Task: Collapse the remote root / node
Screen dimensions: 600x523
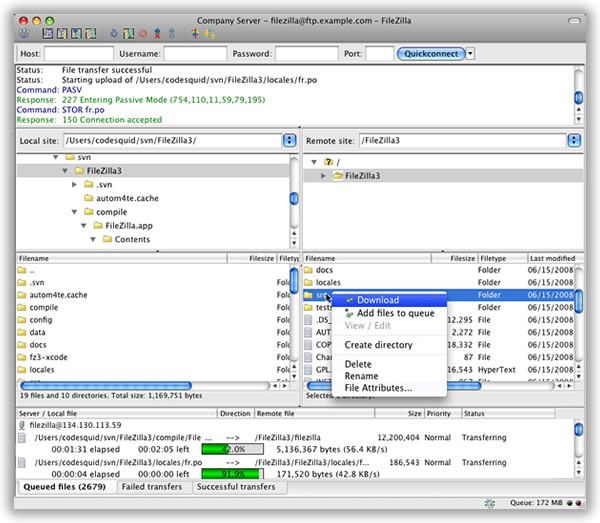Action: point(314,162)
